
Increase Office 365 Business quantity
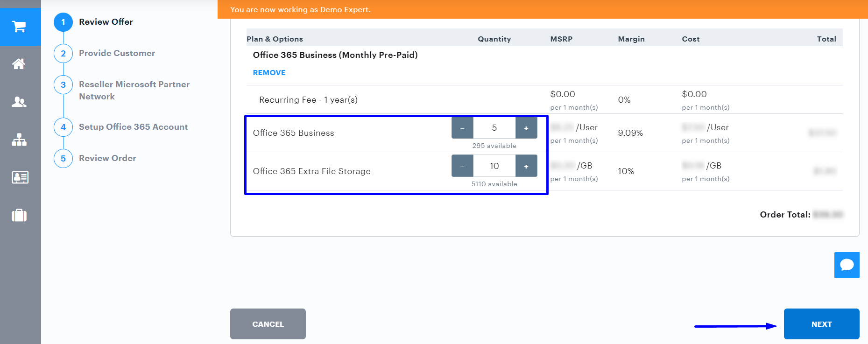click(526, 128)
